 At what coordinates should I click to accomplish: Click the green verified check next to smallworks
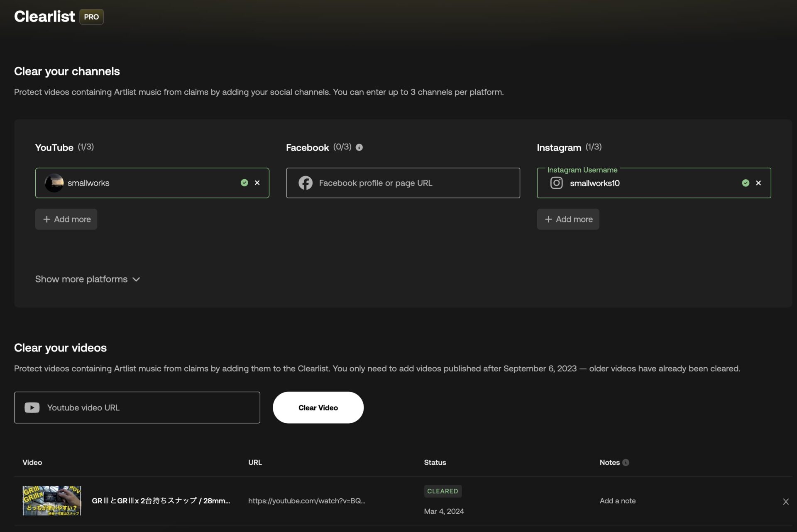244,183
